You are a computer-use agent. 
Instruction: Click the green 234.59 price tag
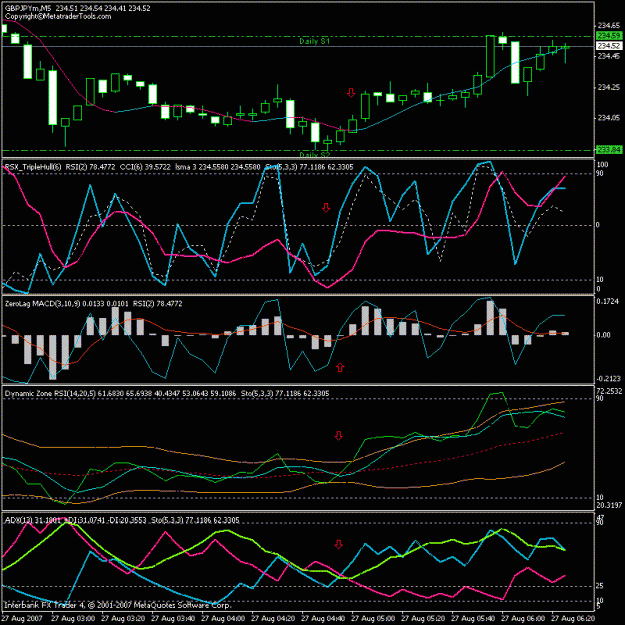[609, 36]
